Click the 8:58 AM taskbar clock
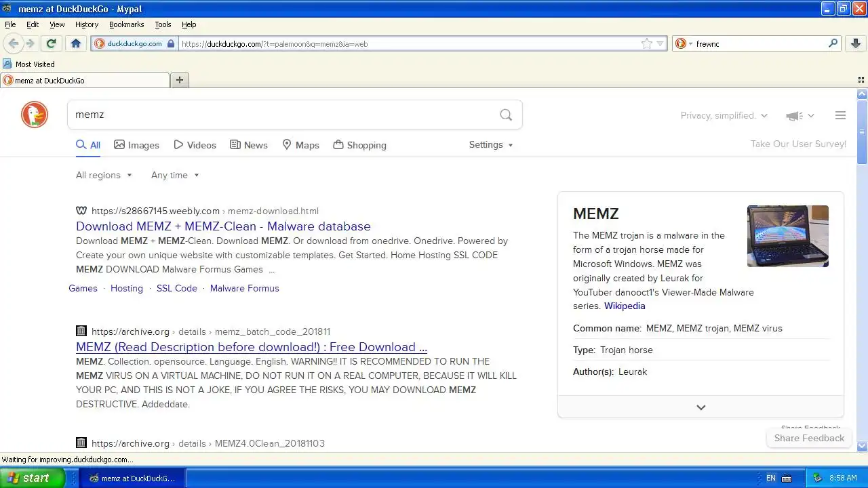Screen dimensions: 868x488 [843, 478]
